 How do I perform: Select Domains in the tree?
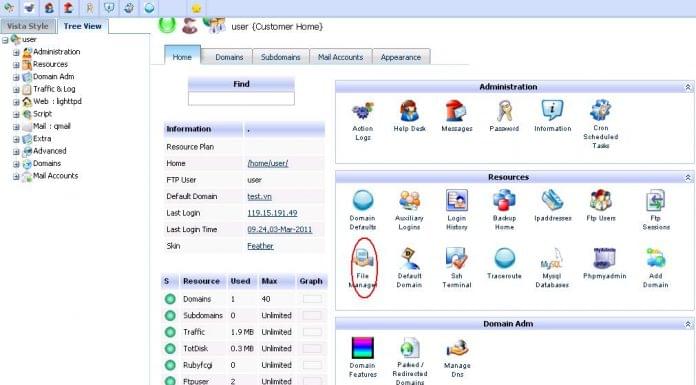(x=47, y=163)
